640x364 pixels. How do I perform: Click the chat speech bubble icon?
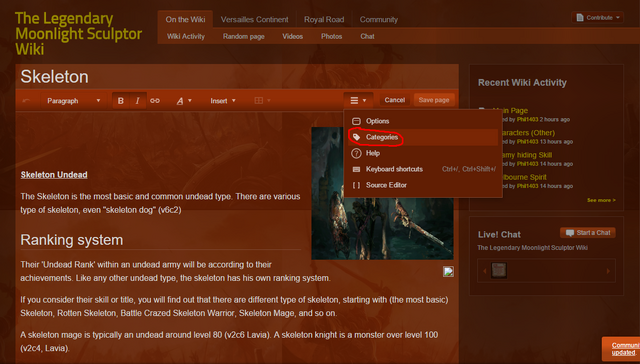[x=570, y=233]
